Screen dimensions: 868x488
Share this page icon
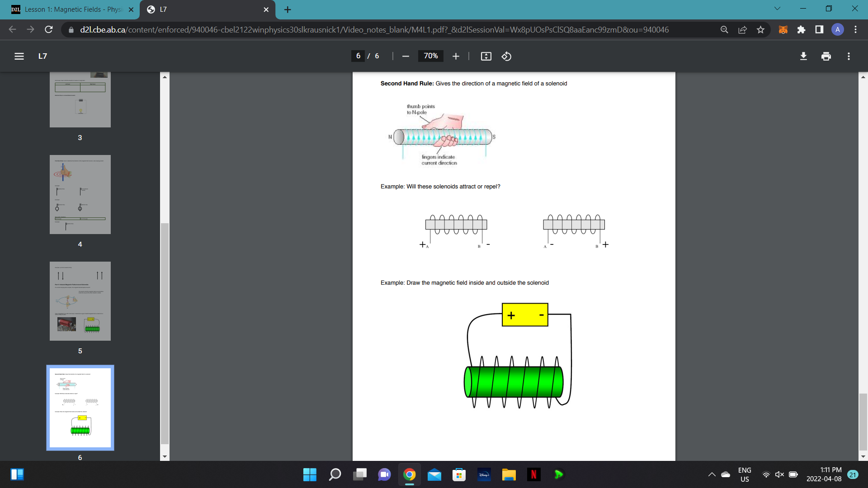pos(742,29)
